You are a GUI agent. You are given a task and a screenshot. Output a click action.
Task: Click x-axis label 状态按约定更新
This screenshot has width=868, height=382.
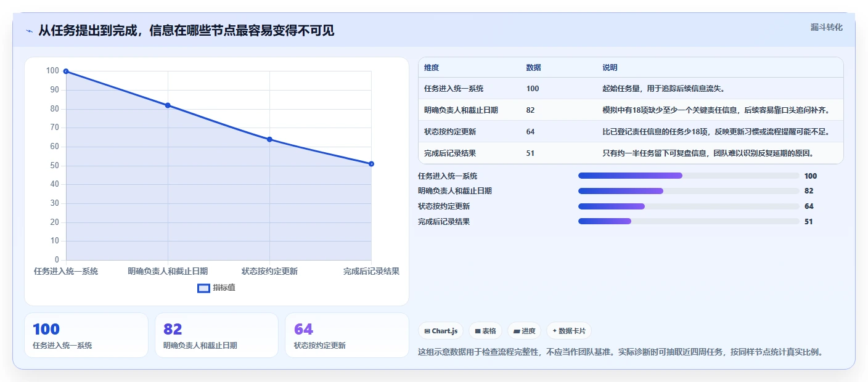click(269, 271)
